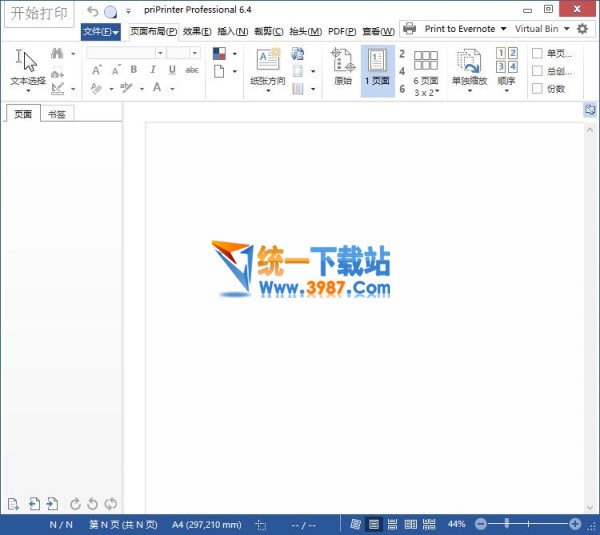Viewport: 600px width, 535px height.
Task: Expand the Print to Evernote dropdown
Action: pos(503,29)
